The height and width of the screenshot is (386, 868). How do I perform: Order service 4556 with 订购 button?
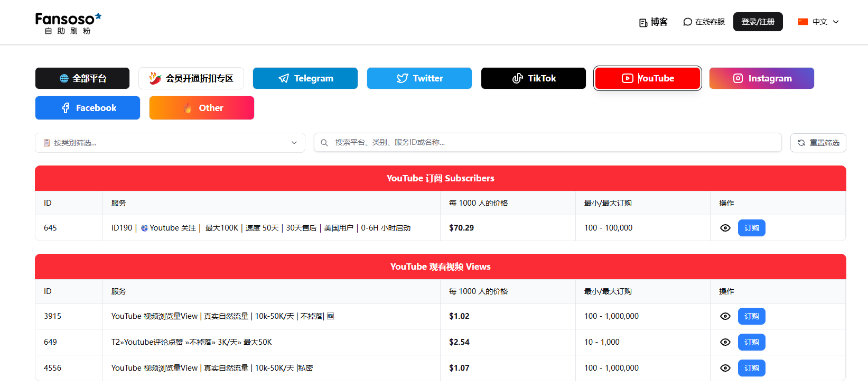point(752,368)
